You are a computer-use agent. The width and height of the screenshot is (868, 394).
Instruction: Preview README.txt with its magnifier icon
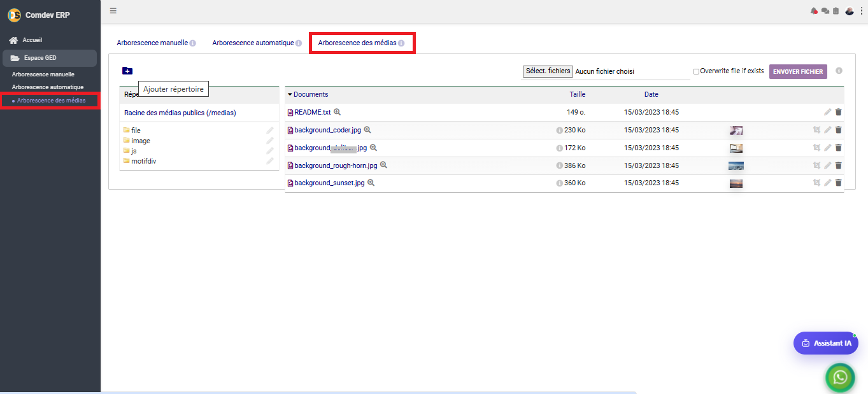[338, 112]
